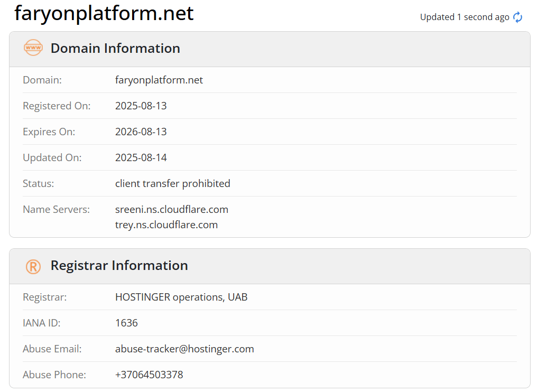Click the Name Servers label
The width and height of the screenshot is (538, 392).
pos(56,210)
